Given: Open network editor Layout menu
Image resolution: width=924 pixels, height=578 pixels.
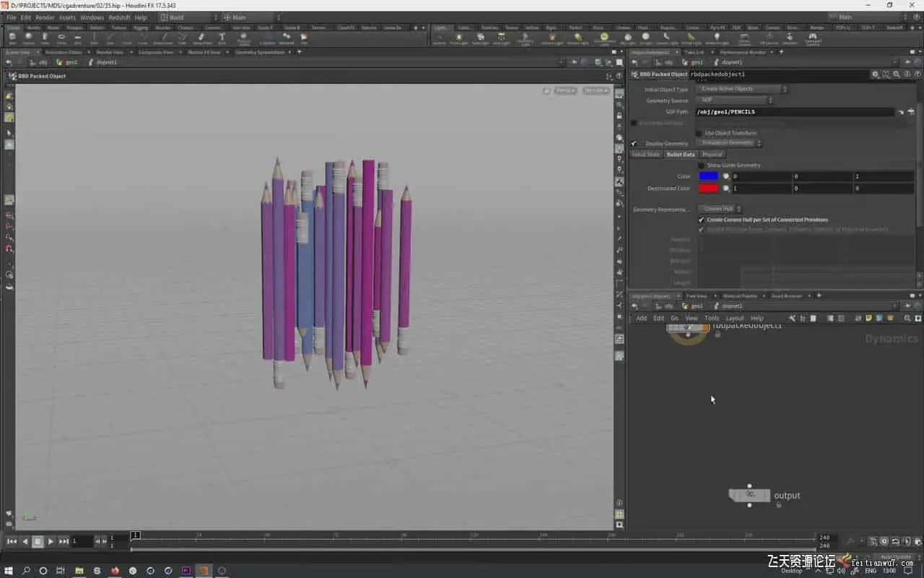Looking at the screenshot, I should pyautogui.click(x=734, y=319).
